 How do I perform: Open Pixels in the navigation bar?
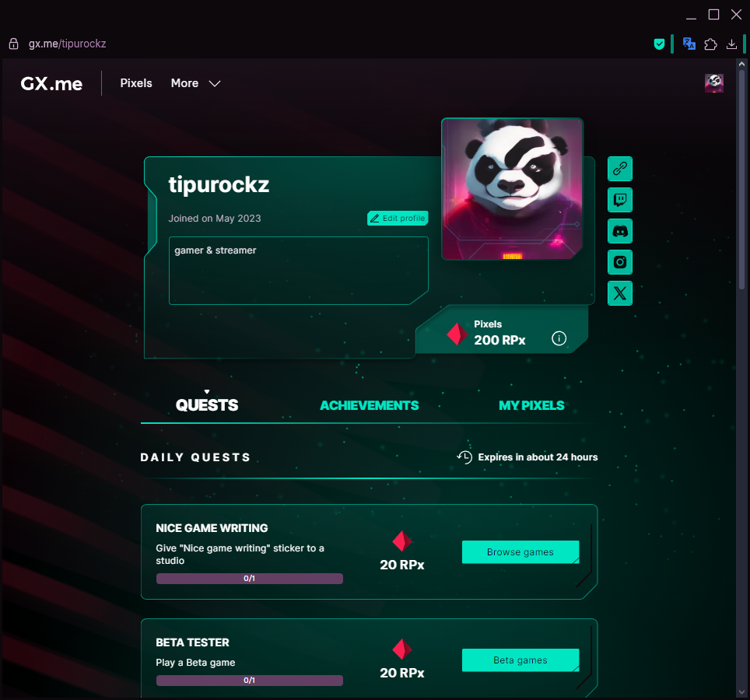coord(136,83)
